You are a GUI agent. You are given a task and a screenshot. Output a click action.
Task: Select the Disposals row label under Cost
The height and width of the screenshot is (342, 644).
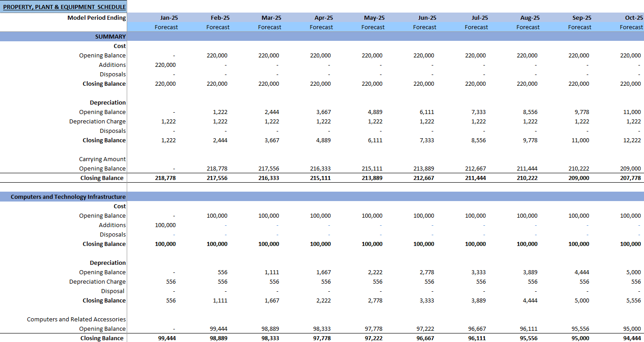[112, 74]
